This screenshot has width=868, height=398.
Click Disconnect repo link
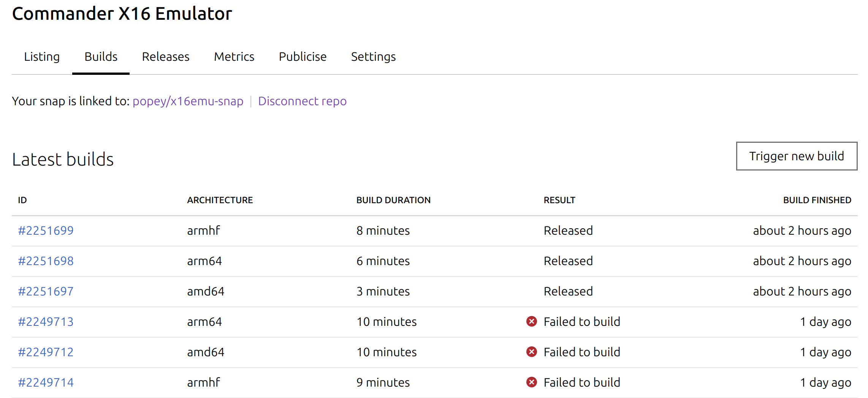coord(302,101)
